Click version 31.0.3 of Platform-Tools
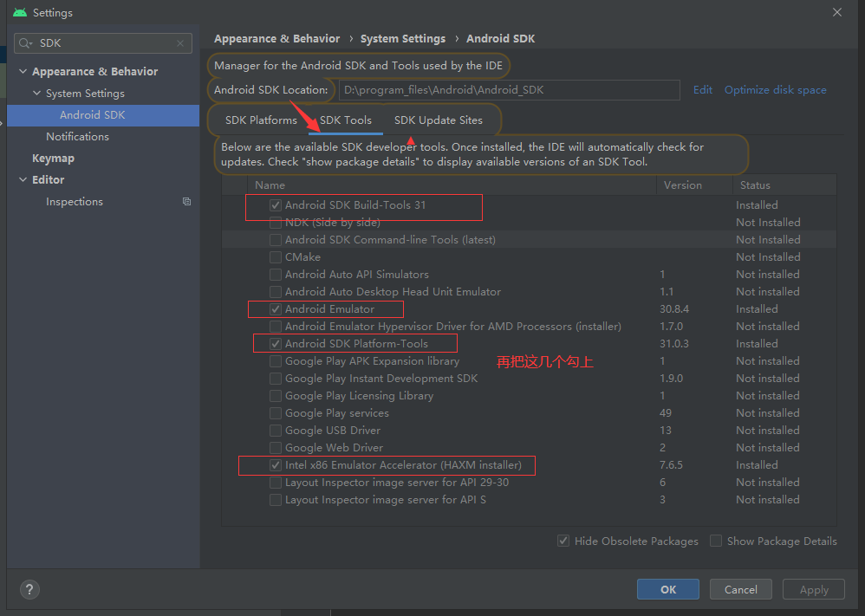Viewport: 865px width, 616px height. pos(674,344)
